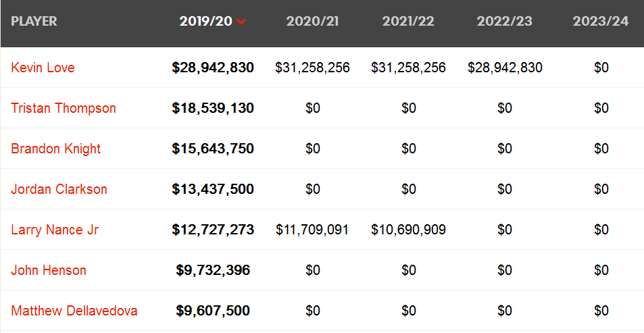
Task: Click Kevin Love's 2020/21 $31,258,256 cell
Action: pyautogui.click(x=313, y=68)
